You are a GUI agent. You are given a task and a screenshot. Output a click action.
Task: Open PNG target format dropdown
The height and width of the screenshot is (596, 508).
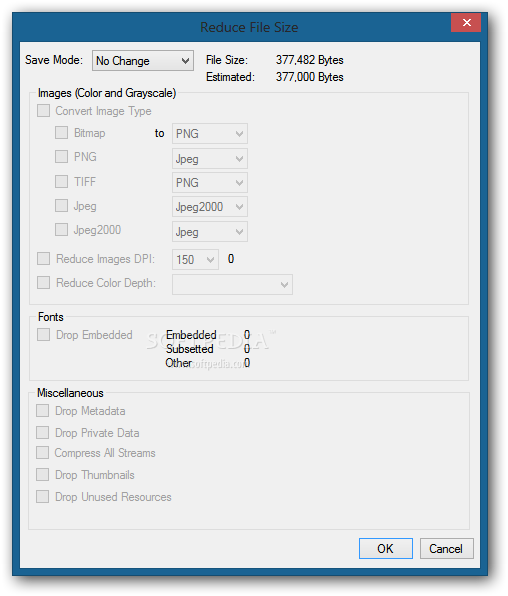point(210,159)
